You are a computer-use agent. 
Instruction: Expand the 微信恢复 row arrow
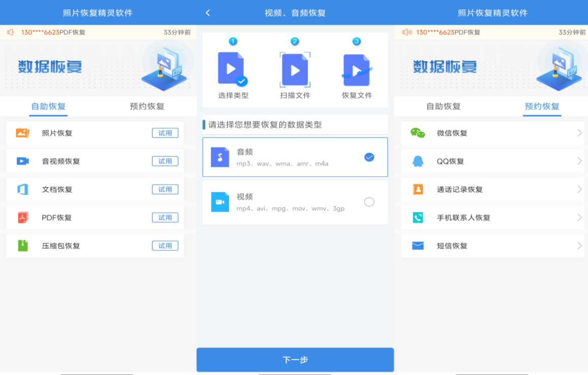tap(579, 133)
